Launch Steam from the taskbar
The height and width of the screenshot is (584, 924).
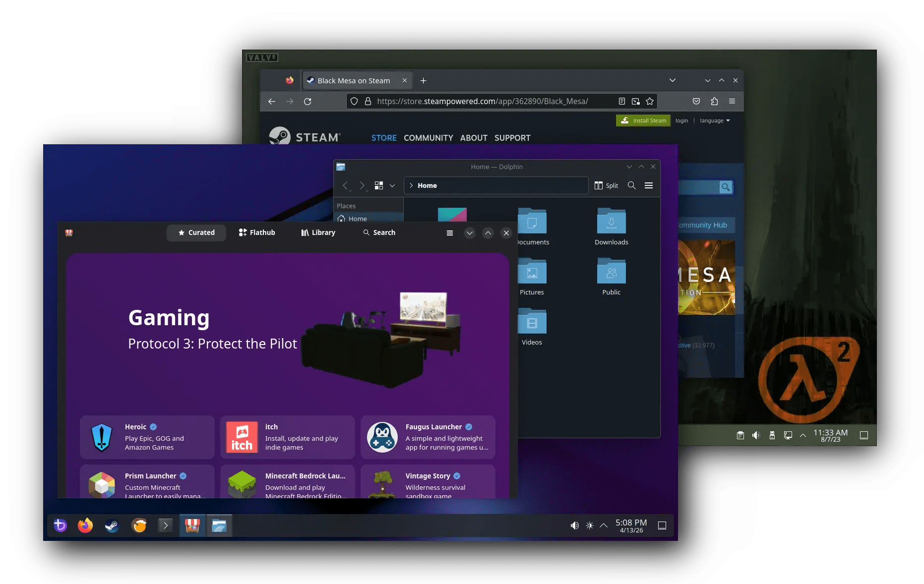[112, 525]
